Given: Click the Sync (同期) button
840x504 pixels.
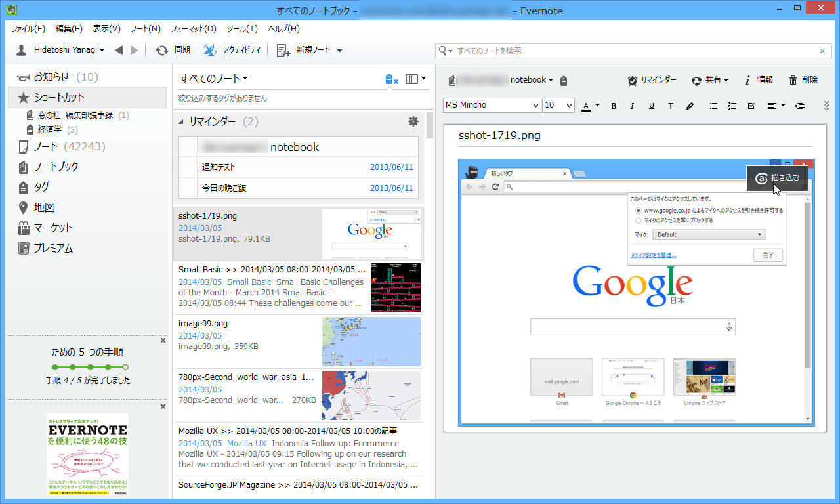Looking at the screenshot, I should coord(173,51).
